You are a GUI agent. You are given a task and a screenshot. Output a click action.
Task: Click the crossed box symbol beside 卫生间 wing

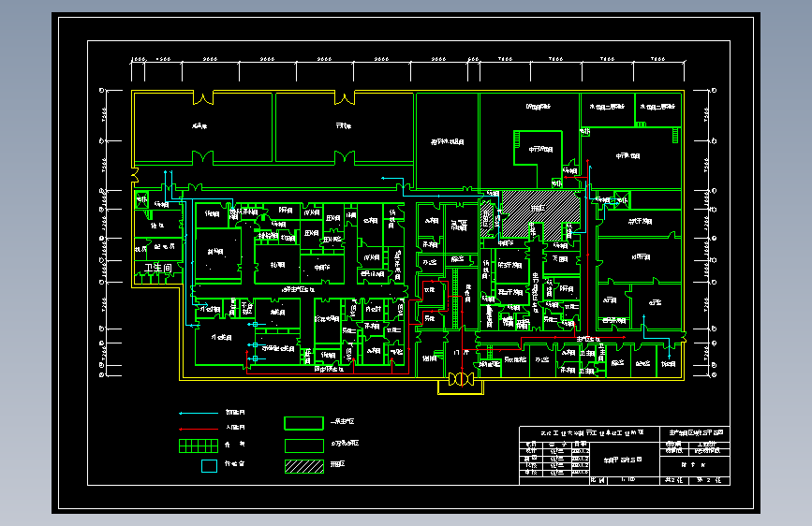pos(141,200)
